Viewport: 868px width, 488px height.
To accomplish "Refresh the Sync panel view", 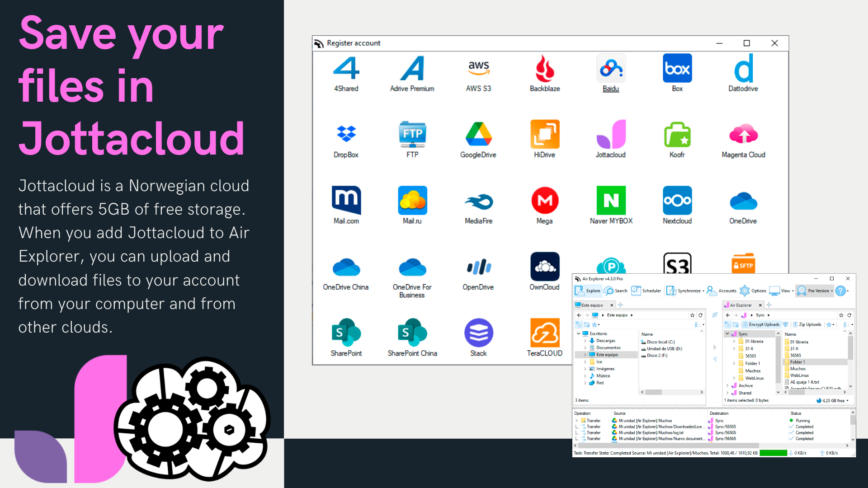I will click(x=850, y=315).
